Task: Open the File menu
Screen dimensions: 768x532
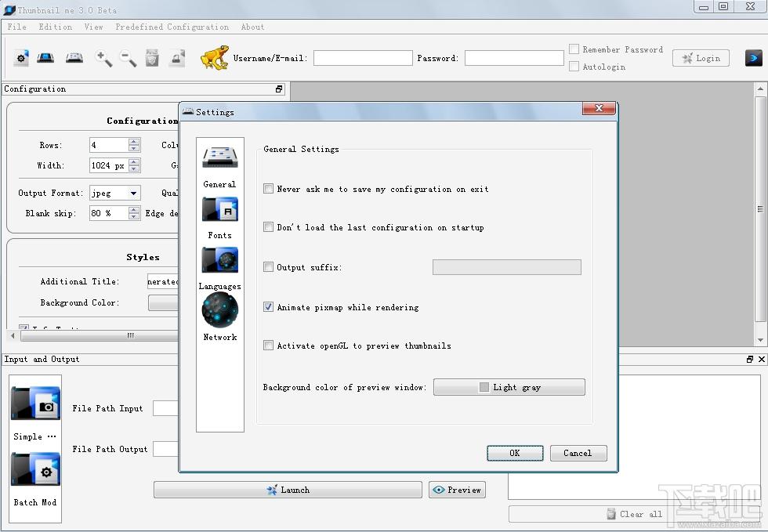Action: (x=17, y=27)
